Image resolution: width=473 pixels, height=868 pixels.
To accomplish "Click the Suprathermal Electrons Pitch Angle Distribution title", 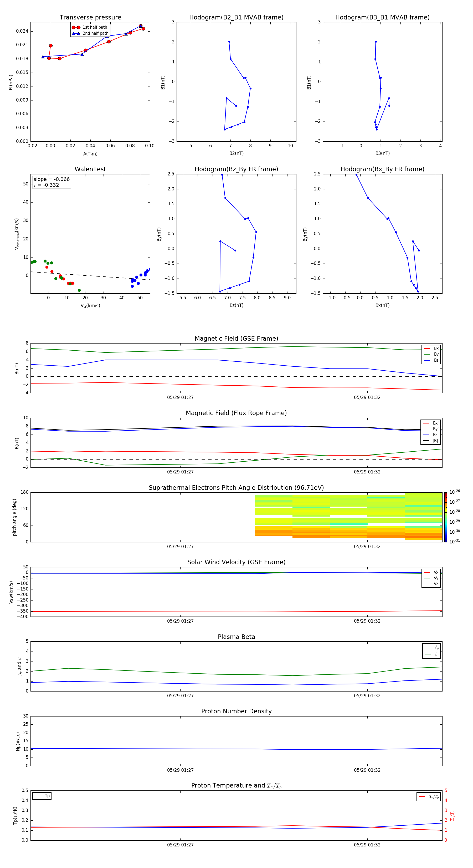I will 236,488.
